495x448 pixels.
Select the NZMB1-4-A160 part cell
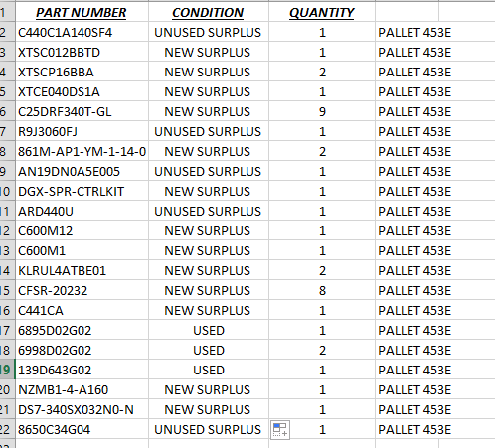click(x=82, y=389)
